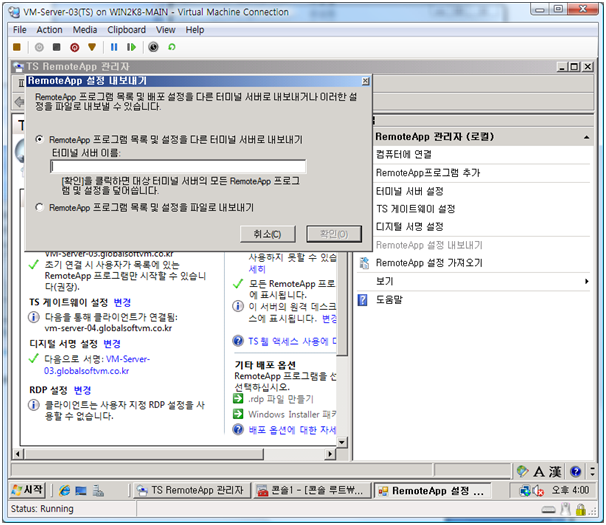This screenshot has height=525, width=606.
Task: Click the 漢 Hanja conversion icon
Action: pos(555,471)
